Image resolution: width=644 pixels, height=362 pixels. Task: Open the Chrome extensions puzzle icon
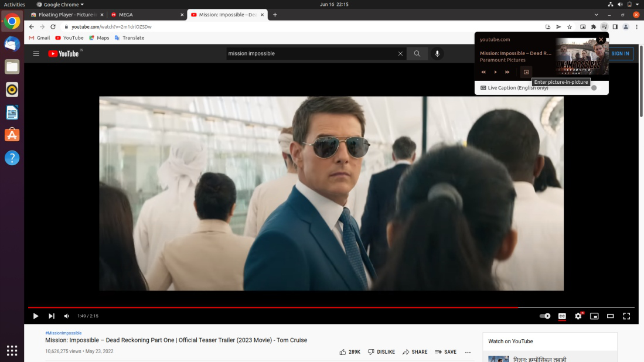click(594, 27)
